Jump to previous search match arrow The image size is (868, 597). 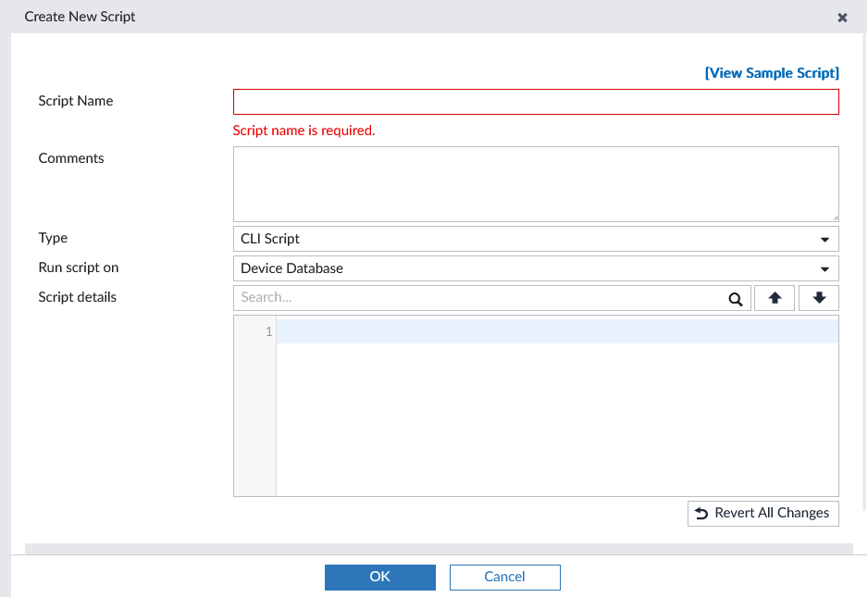point(775,298)
